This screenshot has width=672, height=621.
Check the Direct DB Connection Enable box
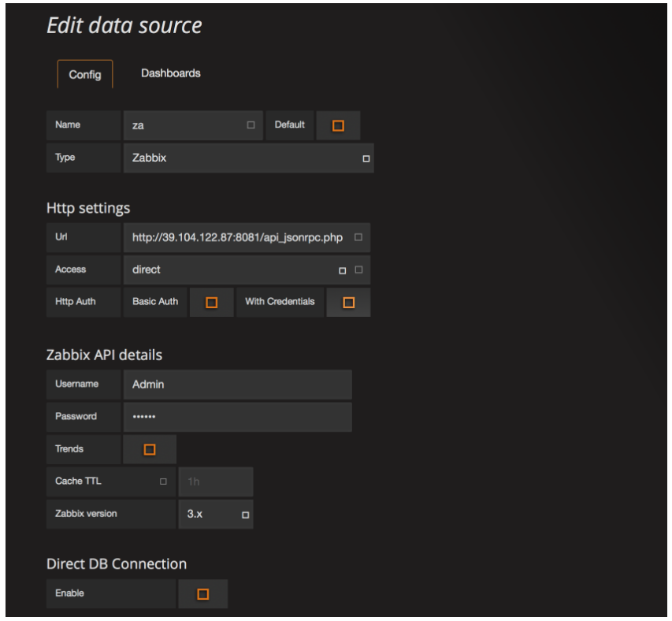(x=203, y=594)
